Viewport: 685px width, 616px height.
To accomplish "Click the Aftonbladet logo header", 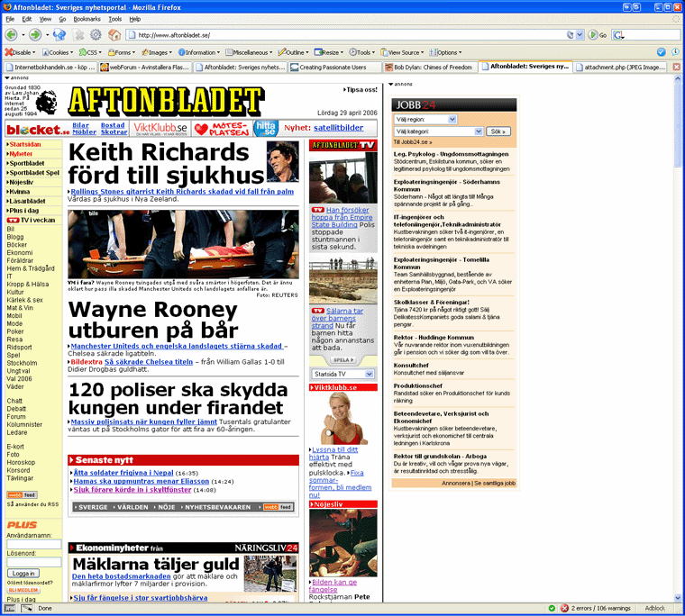I will click(x=166, y=101).
